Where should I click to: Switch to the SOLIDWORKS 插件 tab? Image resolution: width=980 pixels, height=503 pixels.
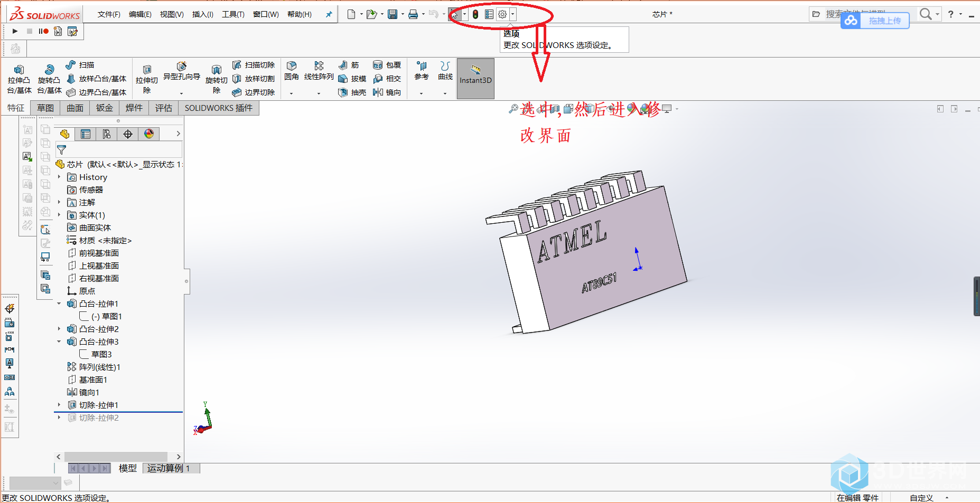(219, 108)
